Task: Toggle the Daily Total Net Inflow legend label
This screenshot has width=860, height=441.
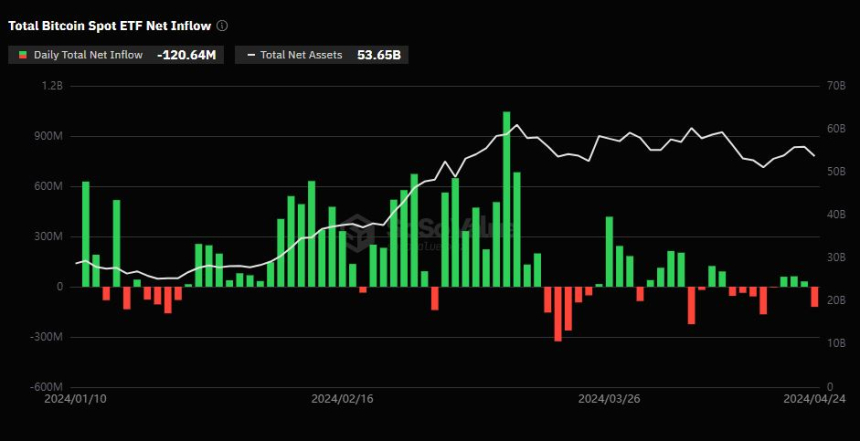Action: [88, 55]
